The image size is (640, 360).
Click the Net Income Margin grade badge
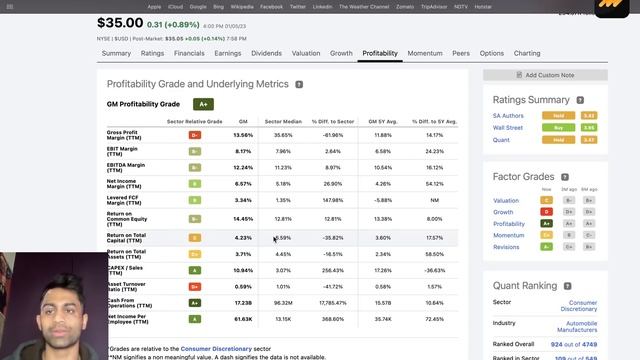coord(195,184)
